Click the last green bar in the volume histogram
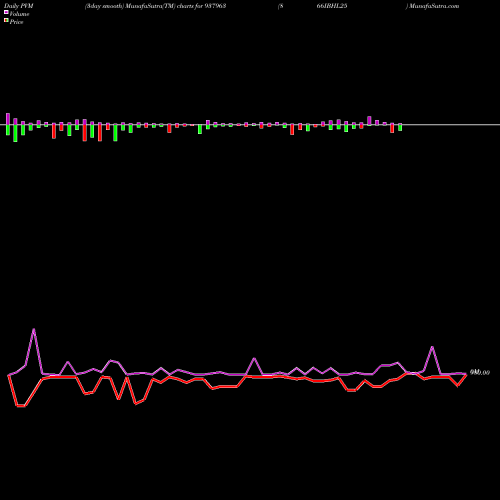Image resolution: width=500 pixels, height=500 pixels. (x=400, y=127)
